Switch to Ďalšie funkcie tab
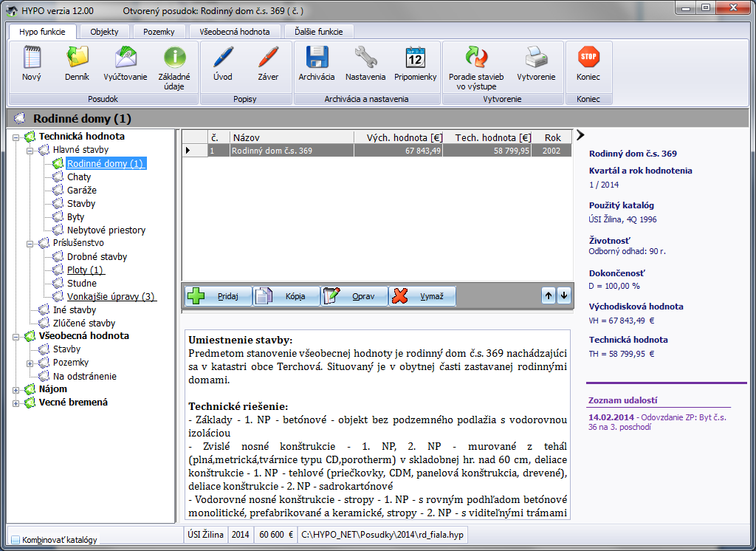This screenshot has width=756, height=551. [319, 31]
